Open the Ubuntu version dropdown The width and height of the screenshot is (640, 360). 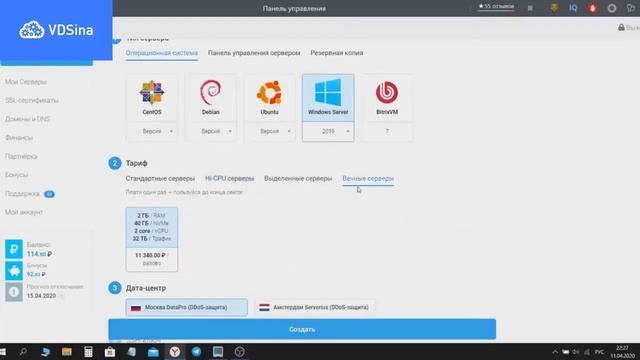269,131
